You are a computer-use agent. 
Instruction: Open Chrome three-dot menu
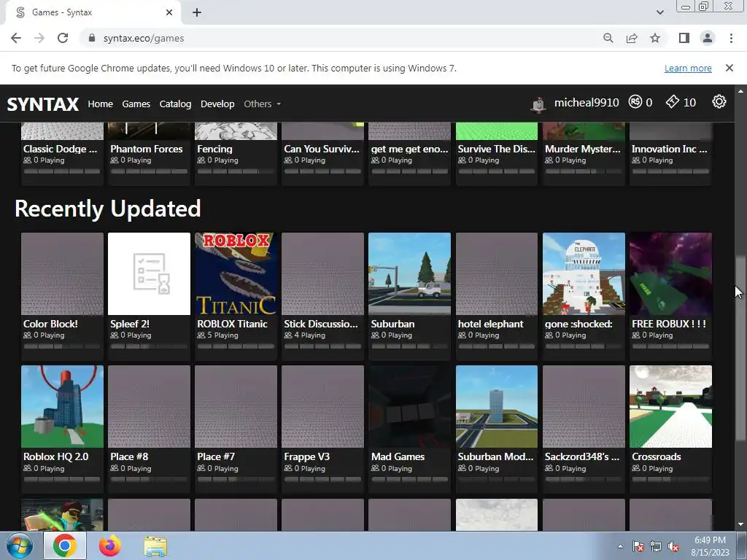pyautogui.click(x=731, y=38)
